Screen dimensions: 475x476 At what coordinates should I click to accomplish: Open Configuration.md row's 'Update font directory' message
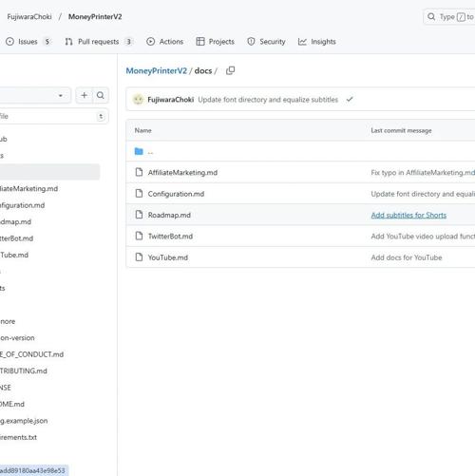coord(423,194)
